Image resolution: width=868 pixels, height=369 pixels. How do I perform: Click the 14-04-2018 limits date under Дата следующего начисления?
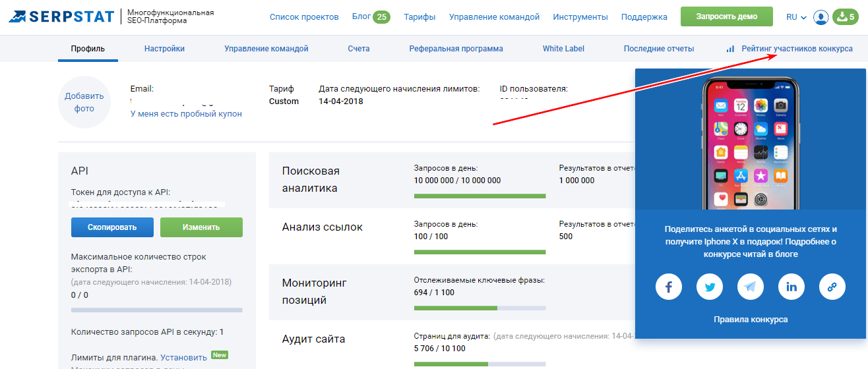[340, 101]
